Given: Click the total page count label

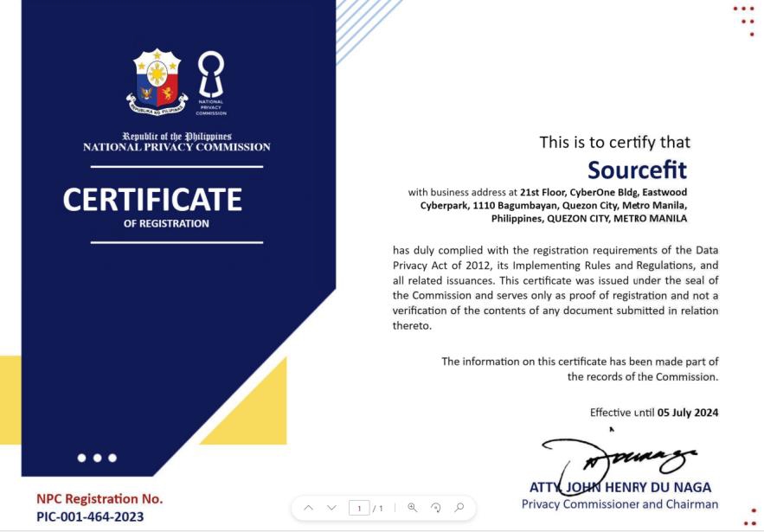Looking at the screenshot, I should [378, 508].
